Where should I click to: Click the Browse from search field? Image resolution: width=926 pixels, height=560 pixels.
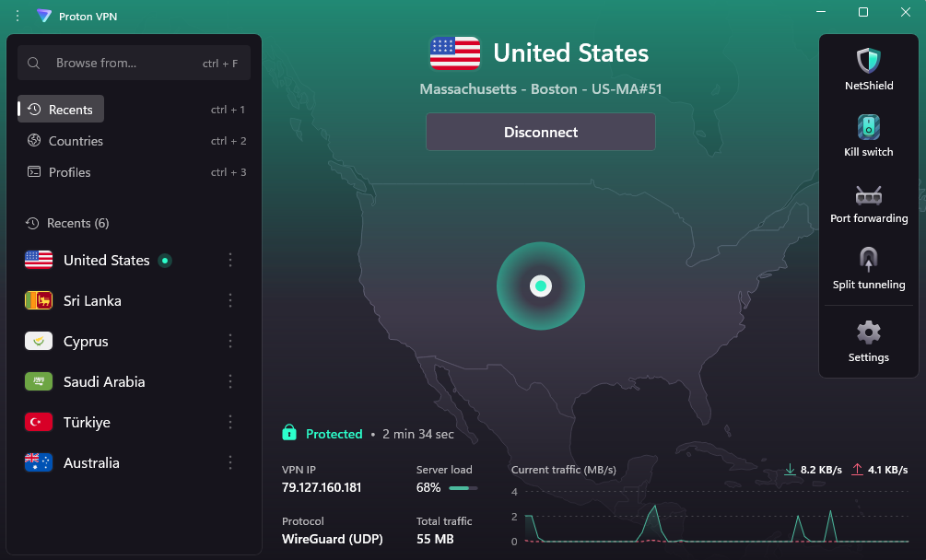click(124, 64)
